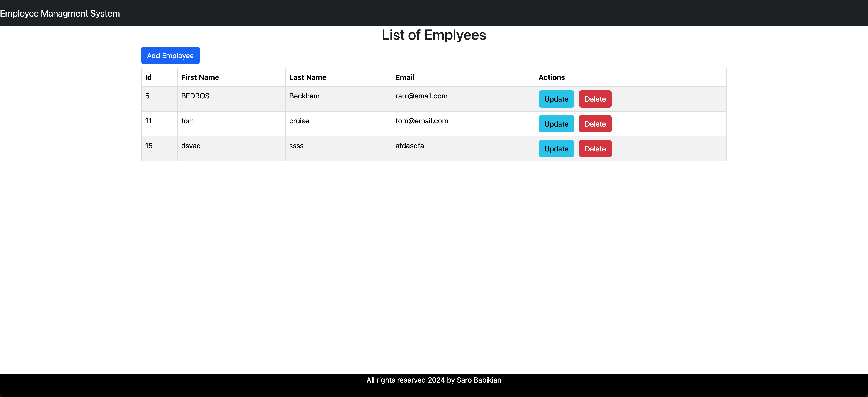
Task: Click the List of Emplyees heading
Action: 434,35
